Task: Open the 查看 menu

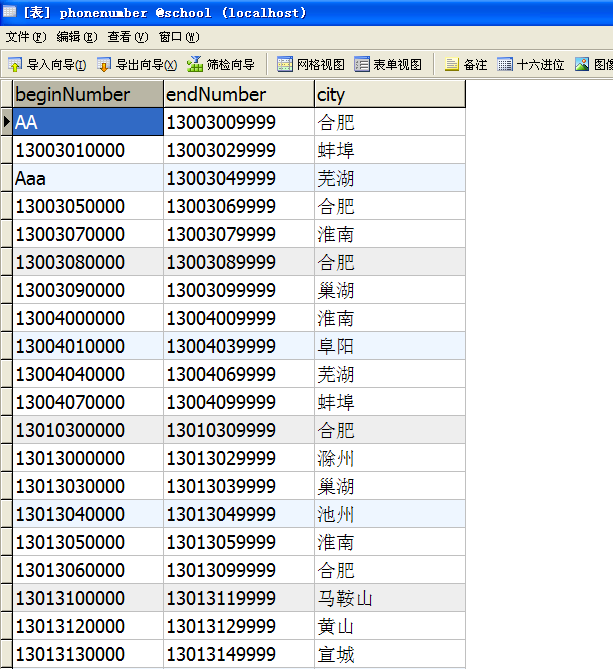Action: 127,37
